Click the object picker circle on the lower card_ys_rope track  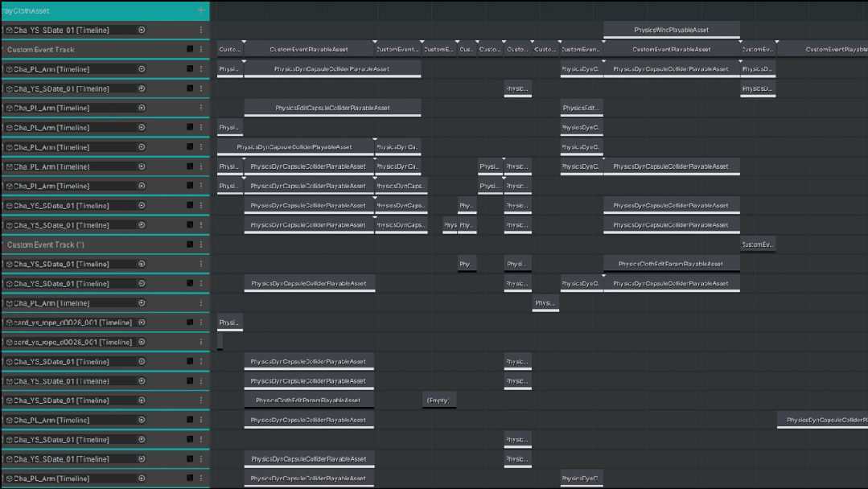(x=142, y=342)
